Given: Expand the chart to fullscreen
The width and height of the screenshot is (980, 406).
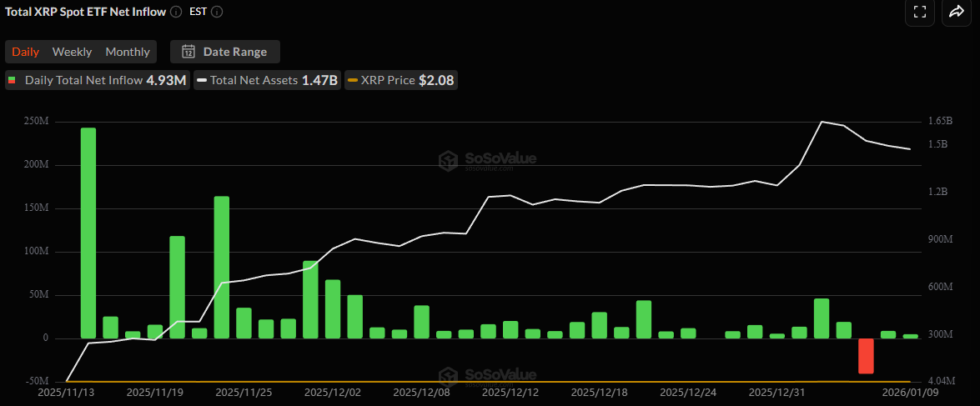Looking at the screenshot, I should click(x=920, y=12).
